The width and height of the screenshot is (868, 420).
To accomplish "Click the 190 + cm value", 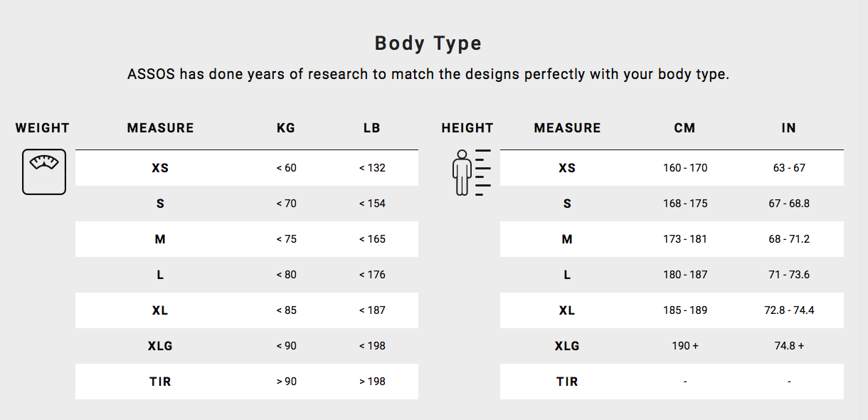I will [685, 346].
